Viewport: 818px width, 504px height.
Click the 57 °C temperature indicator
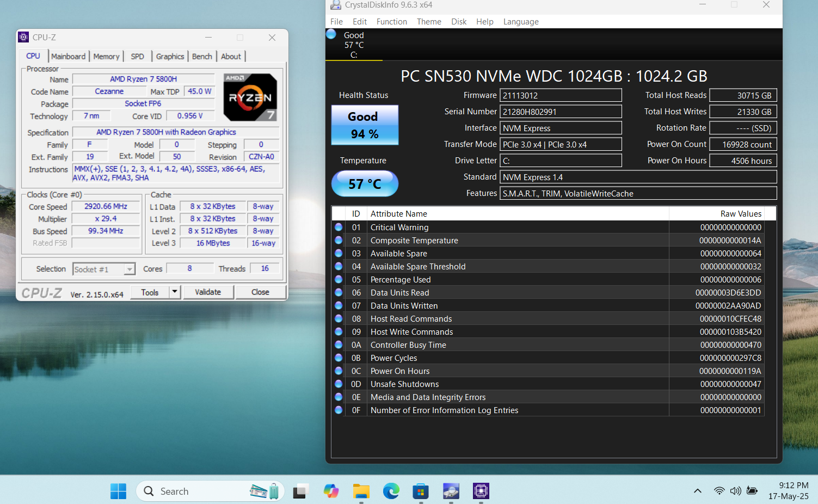coord(365,184)
